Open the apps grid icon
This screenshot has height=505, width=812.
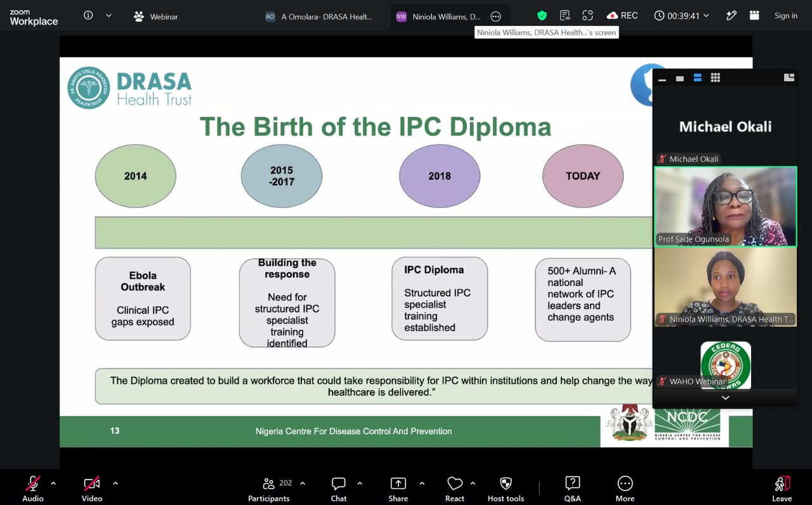pyautogui.click(x=754, y=16)
